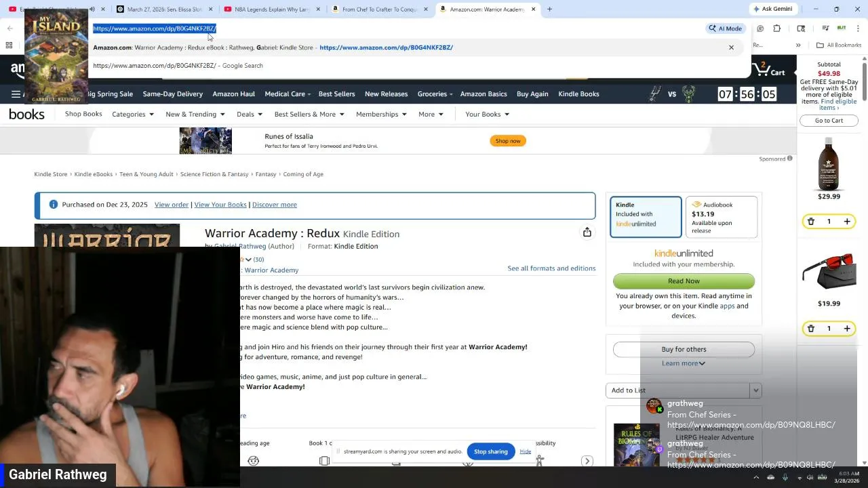Open a new browser tab

point(549,9)
